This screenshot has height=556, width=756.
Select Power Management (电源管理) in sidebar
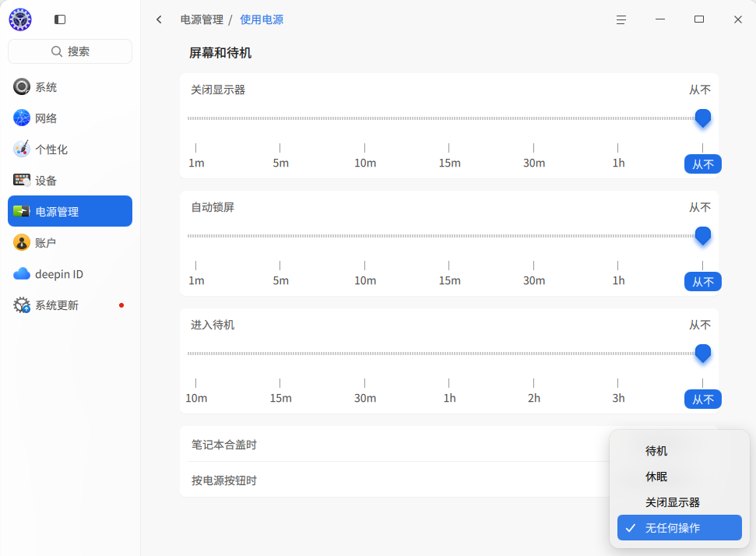click(70, 212)
